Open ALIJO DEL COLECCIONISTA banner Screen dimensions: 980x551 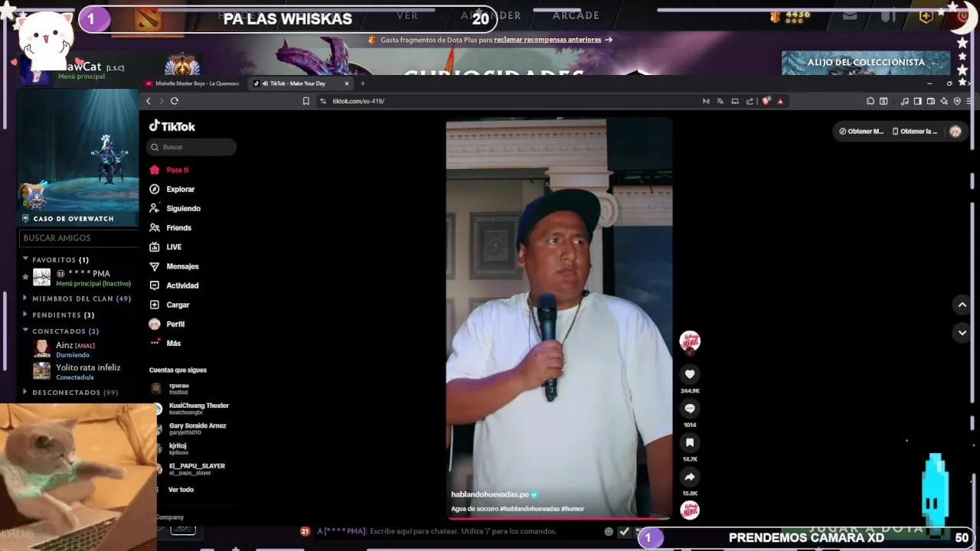click(866, 64)
